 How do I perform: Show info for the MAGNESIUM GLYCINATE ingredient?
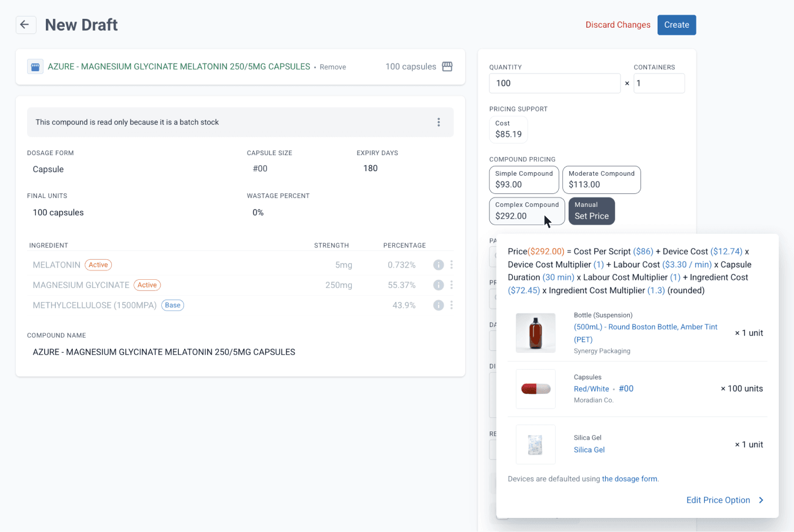(438, 285)
